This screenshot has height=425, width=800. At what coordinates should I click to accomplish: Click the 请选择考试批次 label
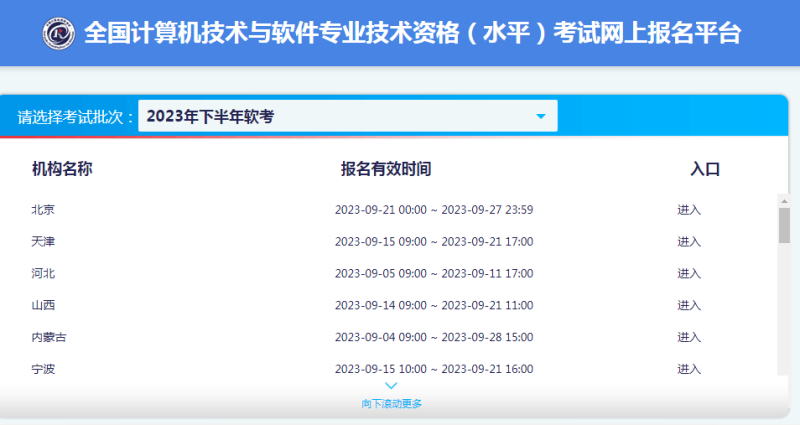(75, 117)
